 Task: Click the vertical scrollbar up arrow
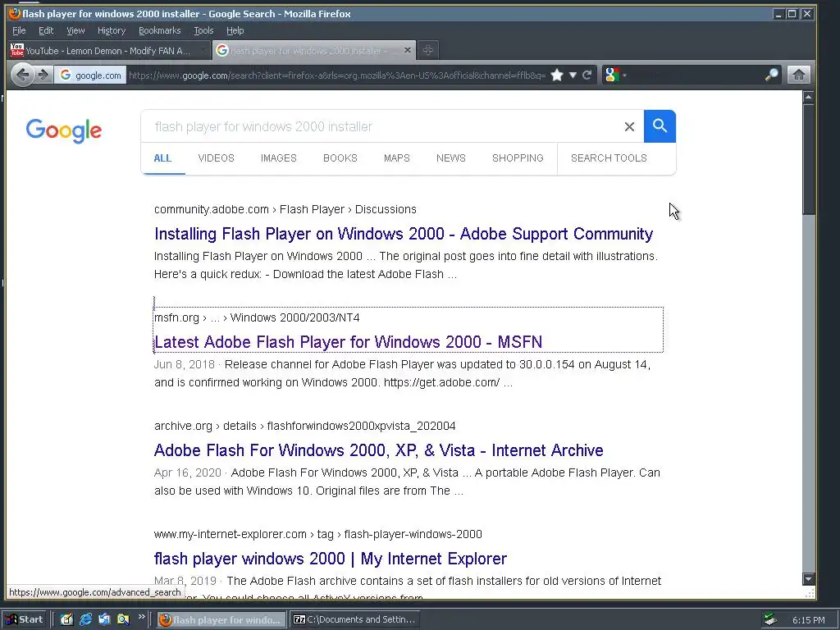coord(808,97)
